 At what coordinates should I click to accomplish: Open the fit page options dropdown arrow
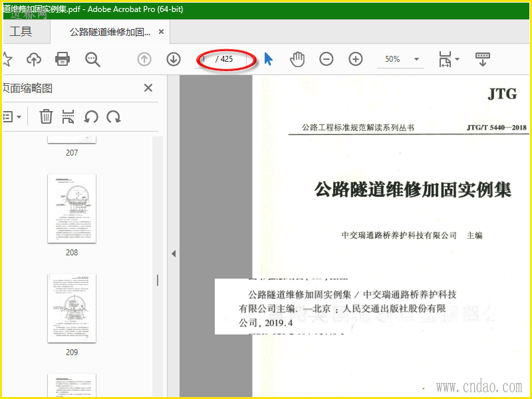pyautogui.click(x=457, y=59)
